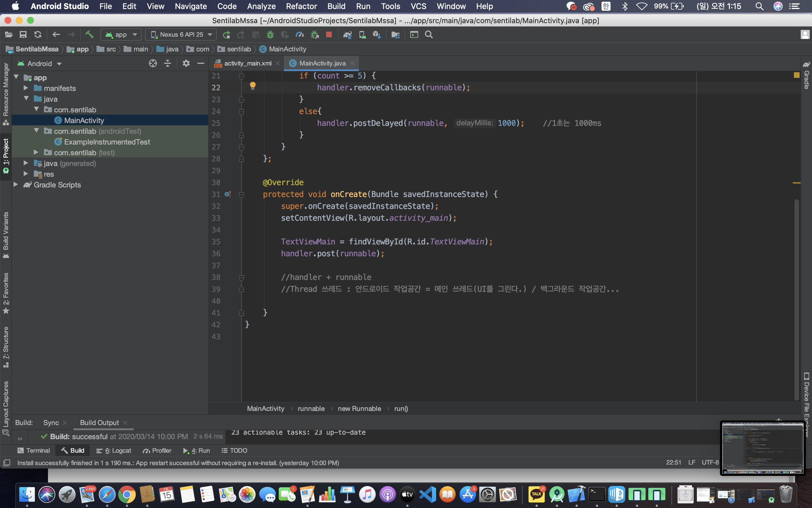This screenshot has height=508, width=812.
Task: Click the yellow lightbulb intention icon
Action: click(253, 86)
